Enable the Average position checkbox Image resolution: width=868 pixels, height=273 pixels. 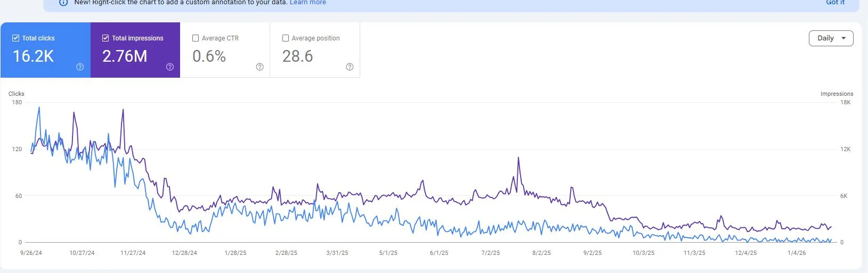coord(286,38)
